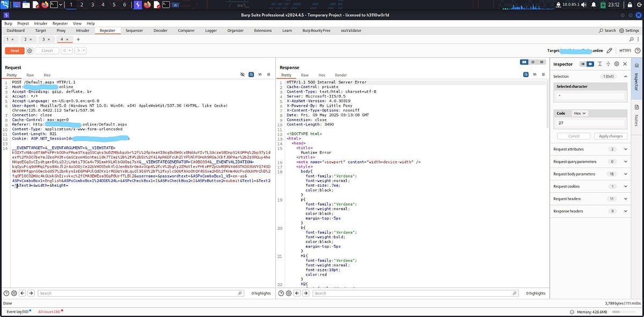
Task: Open Inspector settings gear
Action: (x=617, y=64)
